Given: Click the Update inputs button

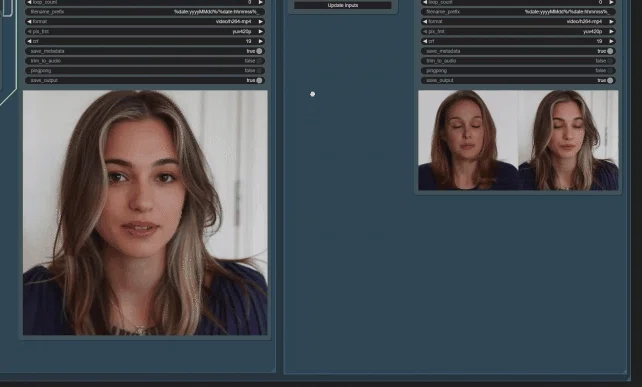Looking at the screenshot, I should [x=343, y=5].
